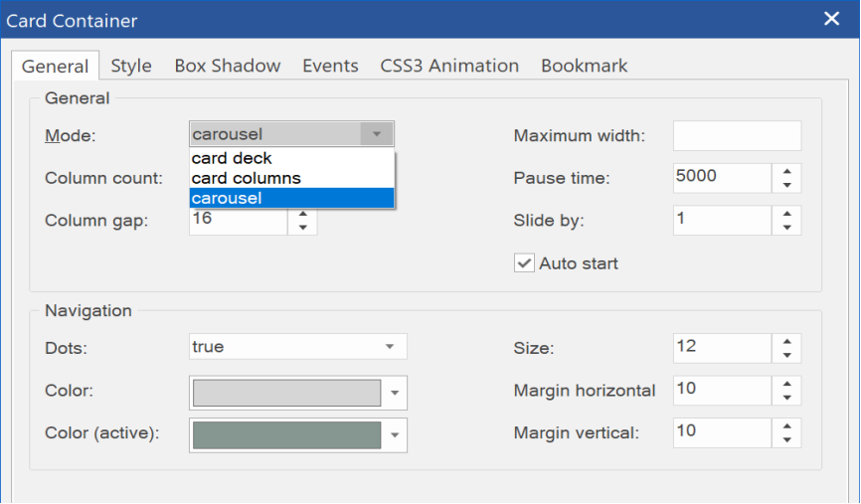Focus the Maximum width input field
The image size is (861, 504).
coord(737,135)
